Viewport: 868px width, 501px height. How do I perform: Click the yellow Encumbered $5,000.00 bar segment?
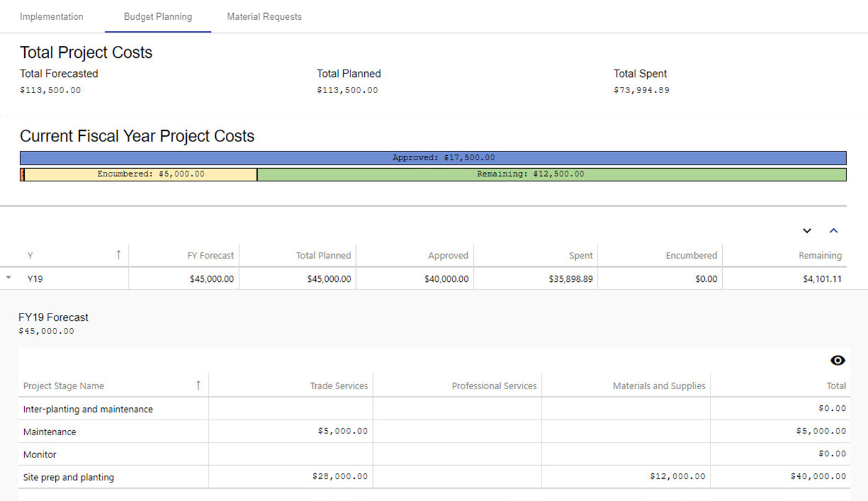pyautogui.click(x=140, y=174)
